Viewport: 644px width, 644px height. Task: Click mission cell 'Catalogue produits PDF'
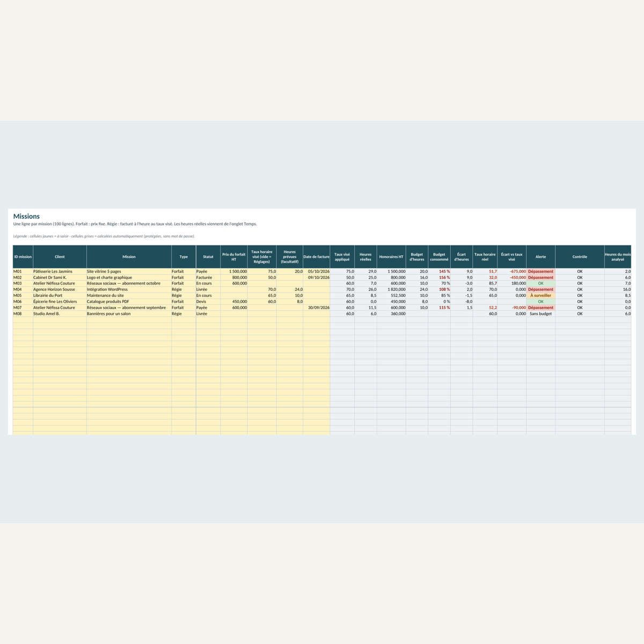coord(129,302)
